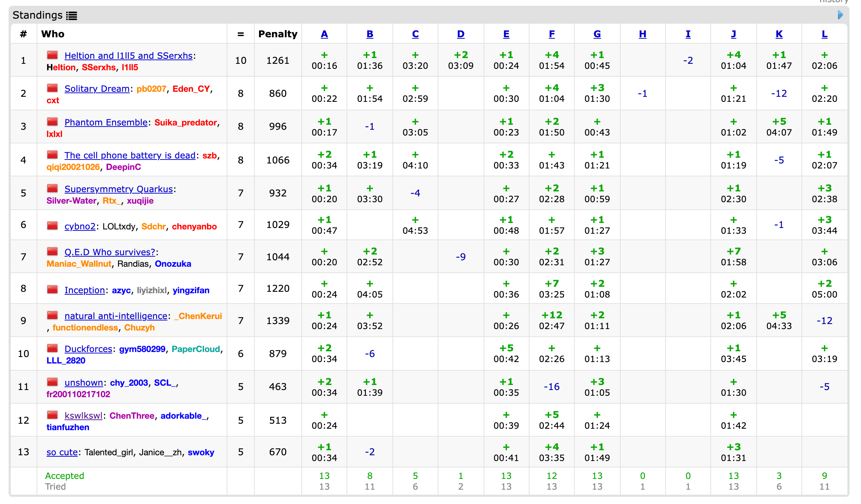Open problem A column header link

[x=324, y=34]
